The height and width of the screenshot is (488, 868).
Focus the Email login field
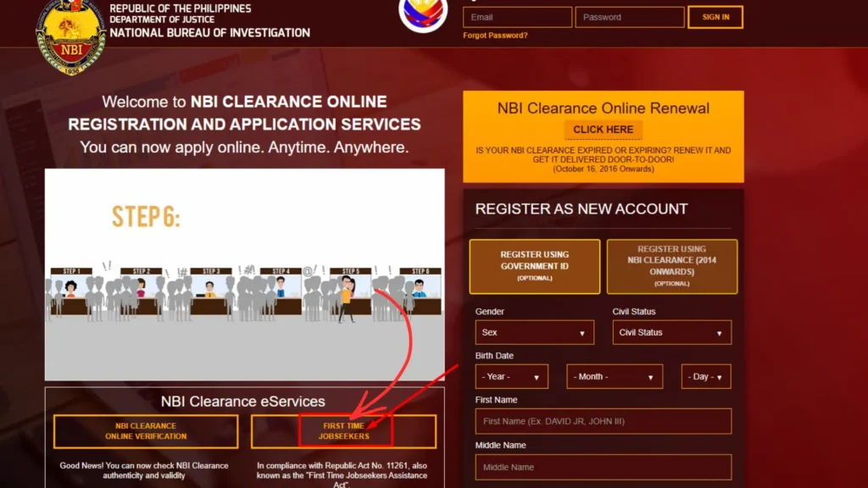pos(517,17)
